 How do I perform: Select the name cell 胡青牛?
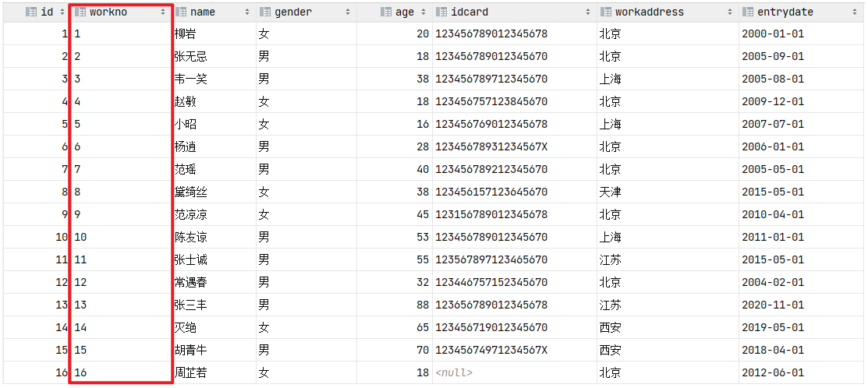[190, 350]
